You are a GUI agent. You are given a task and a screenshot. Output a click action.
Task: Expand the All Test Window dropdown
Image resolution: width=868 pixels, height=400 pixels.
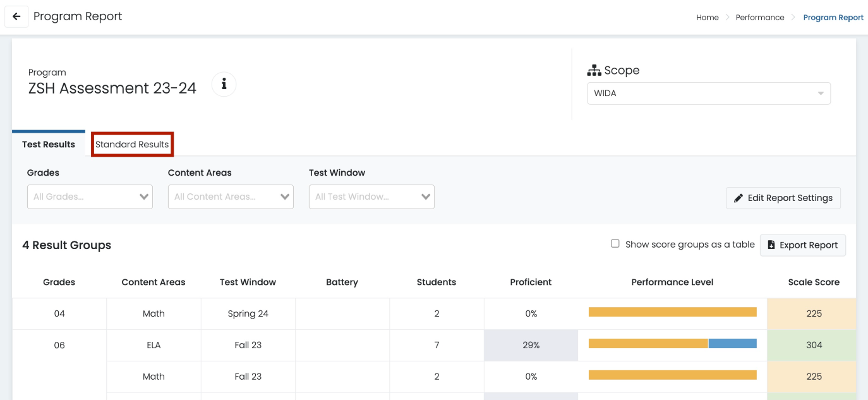371,197
